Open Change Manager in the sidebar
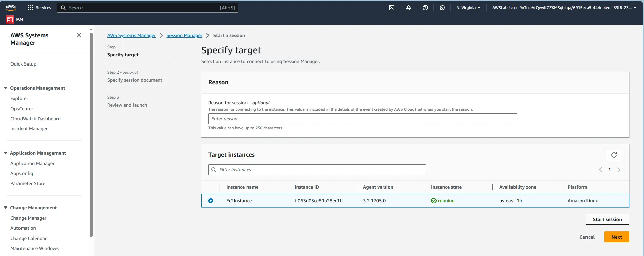This screenshot has width=644, height=256. 28,218
